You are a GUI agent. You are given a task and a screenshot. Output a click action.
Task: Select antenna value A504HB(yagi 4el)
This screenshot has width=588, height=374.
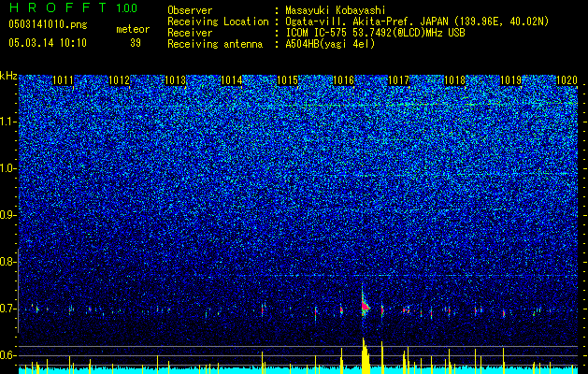(x=330, y=44)
